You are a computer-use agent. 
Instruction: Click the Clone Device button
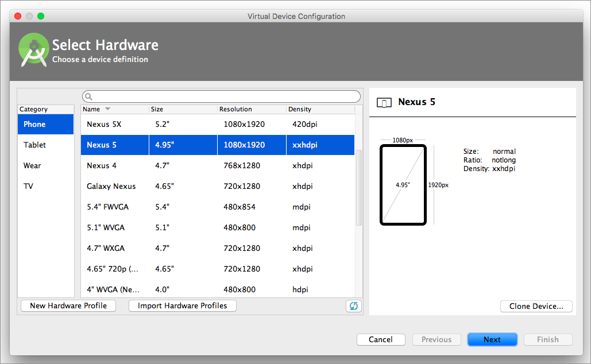tap(536, 306)
